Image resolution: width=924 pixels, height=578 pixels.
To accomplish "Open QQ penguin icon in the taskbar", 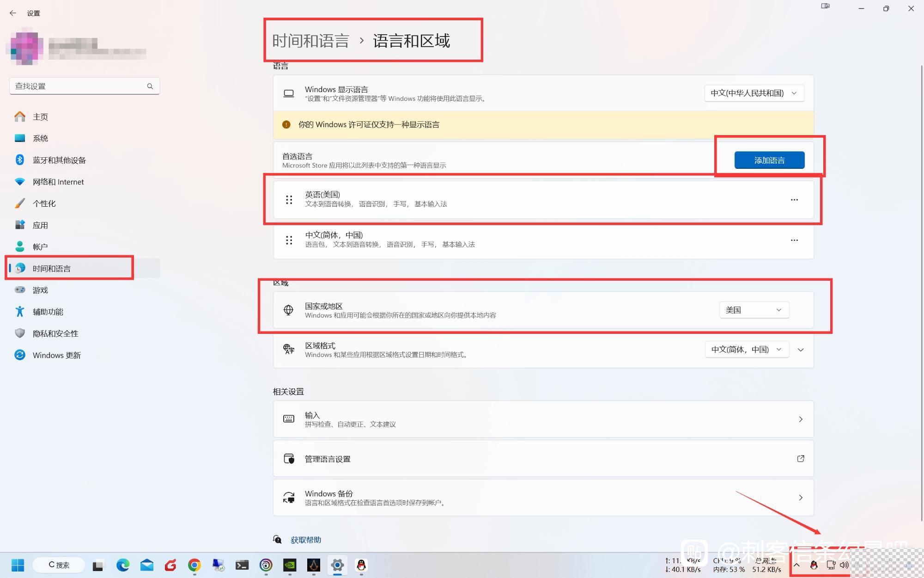I will [361, 565].
